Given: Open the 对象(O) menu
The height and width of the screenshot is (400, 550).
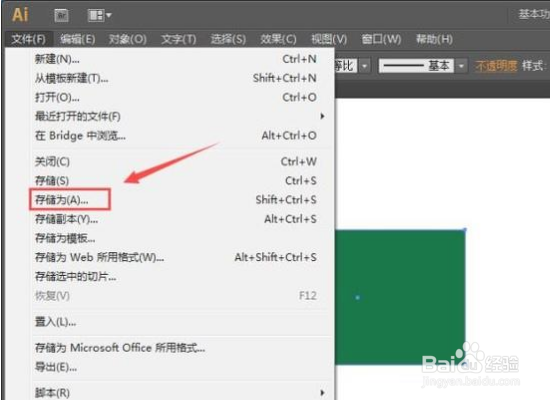Looking at the screenshot, I should [x=128, y=39].
